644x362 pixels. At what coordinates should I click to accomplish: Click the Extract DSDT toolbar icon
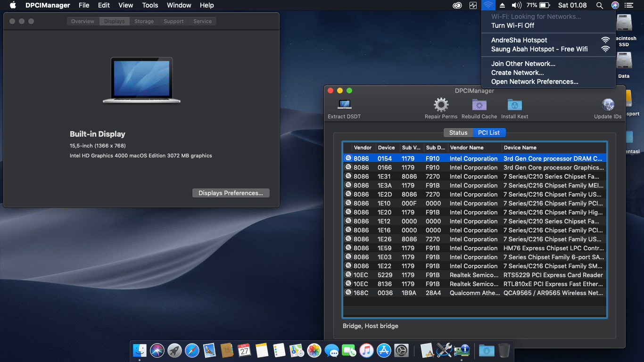(x=344, y=105)
